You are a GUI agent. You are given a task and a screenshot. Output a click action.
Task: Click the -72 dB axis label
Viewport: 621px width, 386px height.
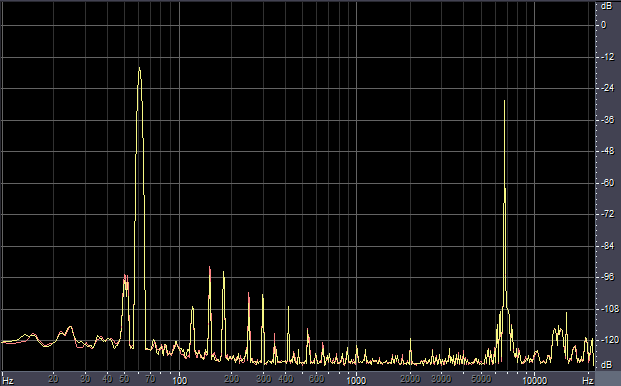607,214
